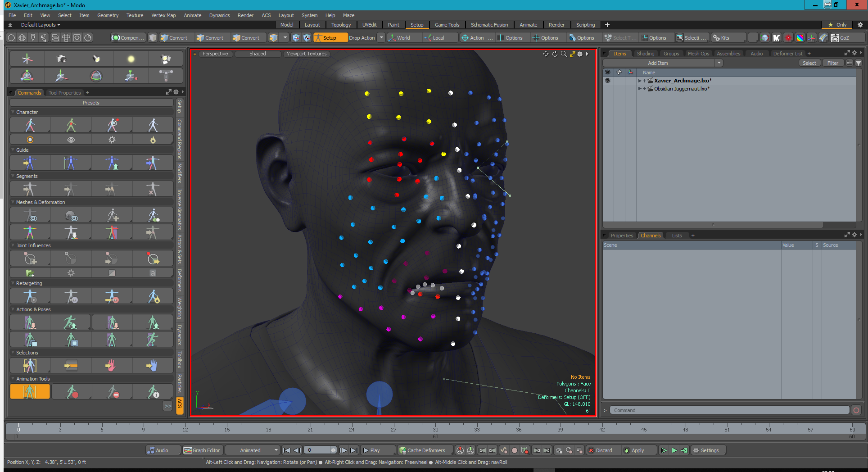Switch to the Schematic Fusion layout tab
The image size is (868, 472).
point(489,25)
